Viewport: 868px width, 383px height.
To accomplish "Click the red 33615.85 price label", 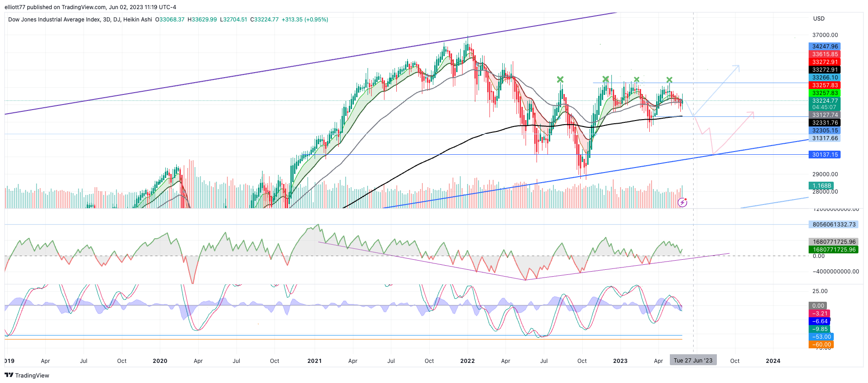I will [825, 54].
